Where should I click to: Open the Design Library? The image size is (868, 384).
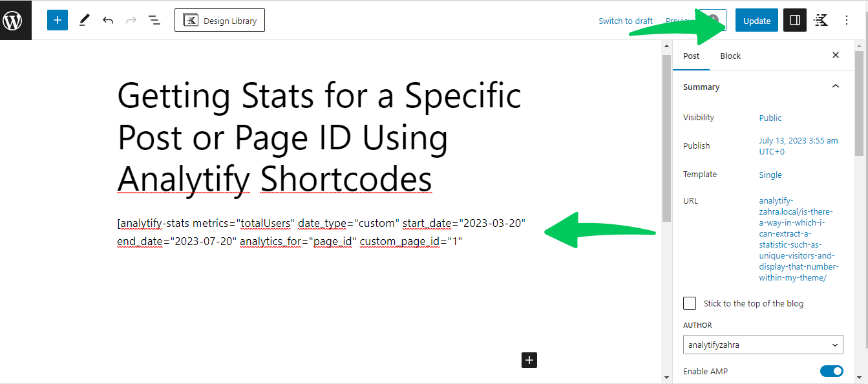220,20
